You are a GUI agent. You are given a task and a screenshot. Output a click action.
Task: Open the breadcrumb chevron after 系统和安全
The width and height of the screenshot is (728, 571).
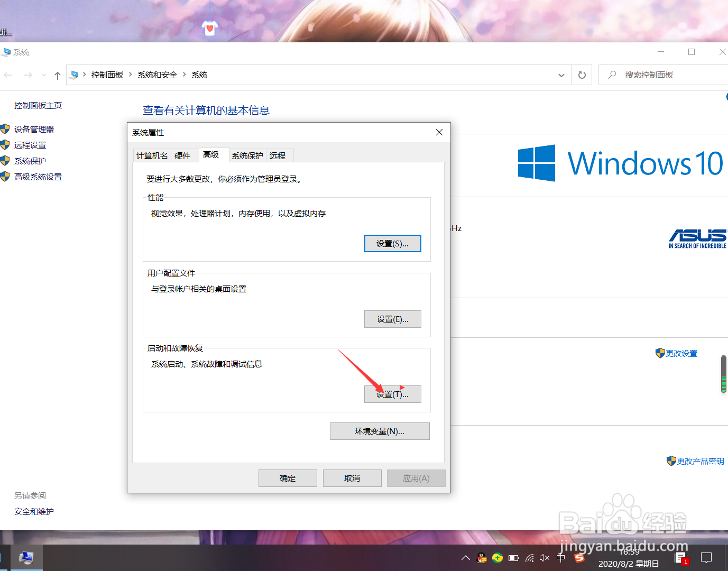pyautogui.click(x=185, y=75)
